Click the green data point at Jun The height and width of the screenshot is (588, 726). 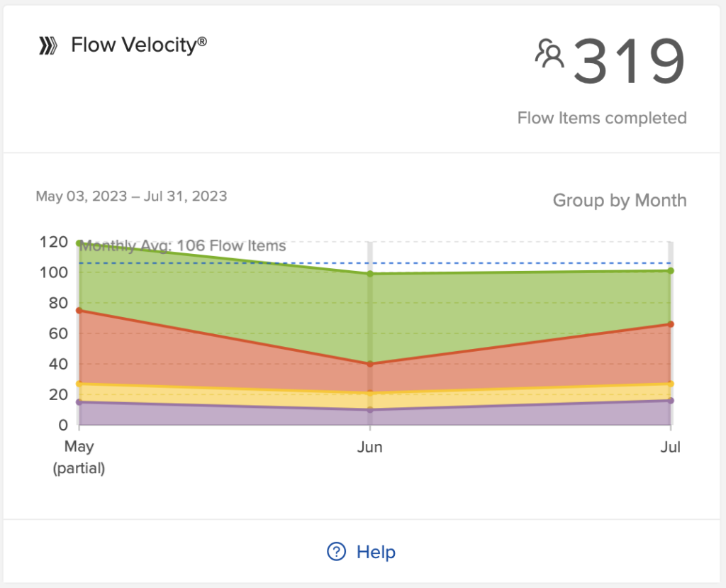click(x=369, y=274)
